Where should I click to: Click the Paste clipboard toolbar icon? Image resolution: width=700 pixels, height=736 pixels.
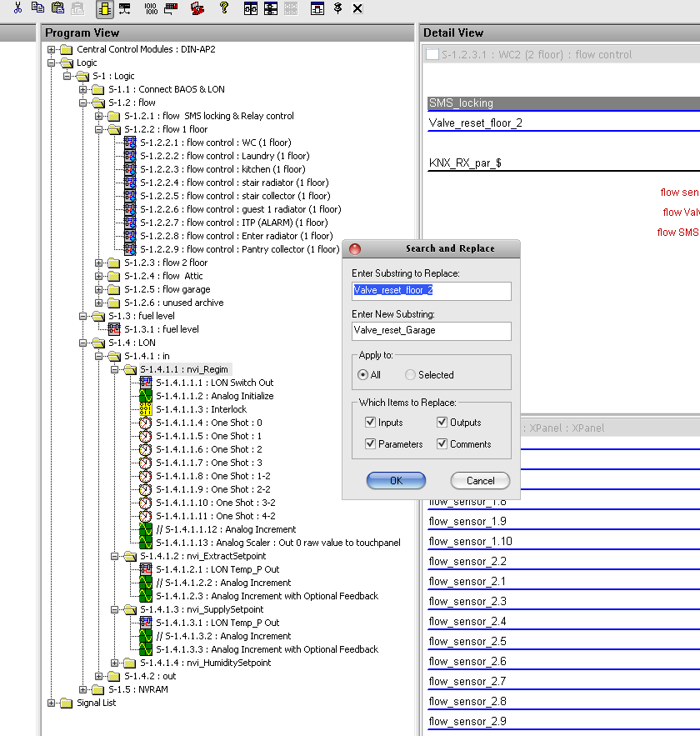(57, 8)
